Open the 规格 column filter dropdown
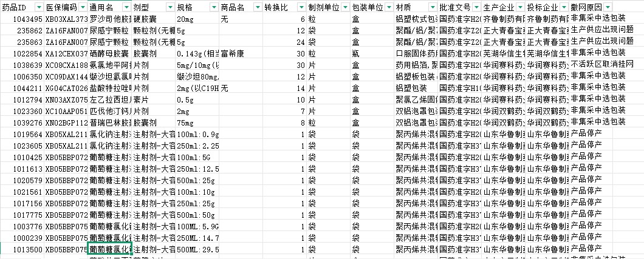 (214, 7)
